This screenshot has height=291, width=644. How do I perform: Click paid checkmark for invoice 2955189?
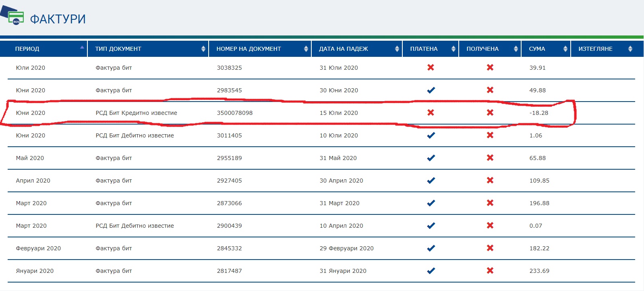(x=431, y=158)
